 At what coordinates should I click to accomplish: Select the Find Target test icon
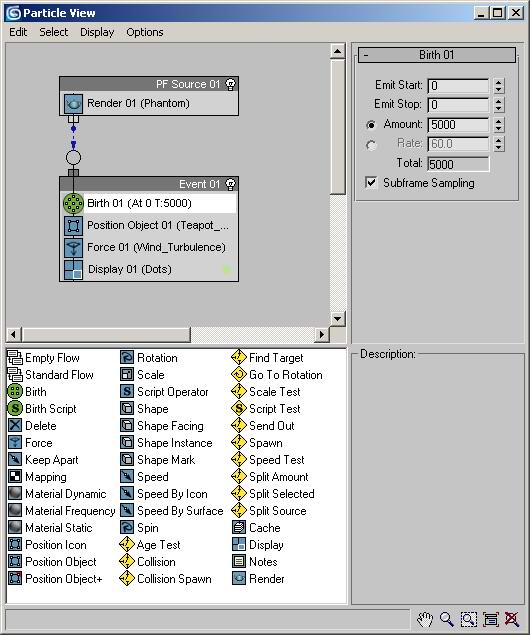[x=239, y=358]
